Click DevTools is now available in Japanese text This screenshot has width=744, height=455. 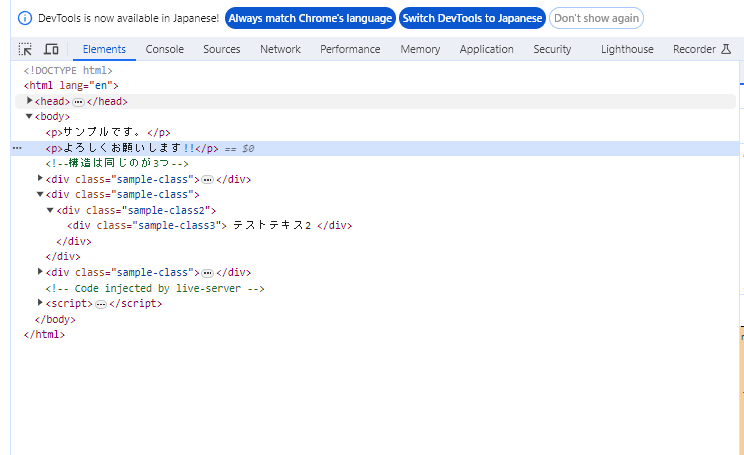pyautogui.click(x=128, y=18)
